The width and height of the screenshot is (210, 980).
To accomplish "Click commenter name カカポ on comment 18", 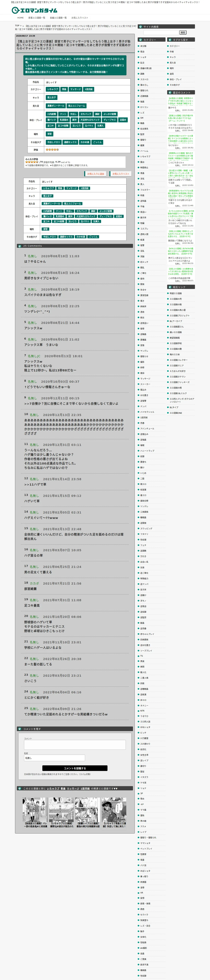I will (x=34, y=584).
